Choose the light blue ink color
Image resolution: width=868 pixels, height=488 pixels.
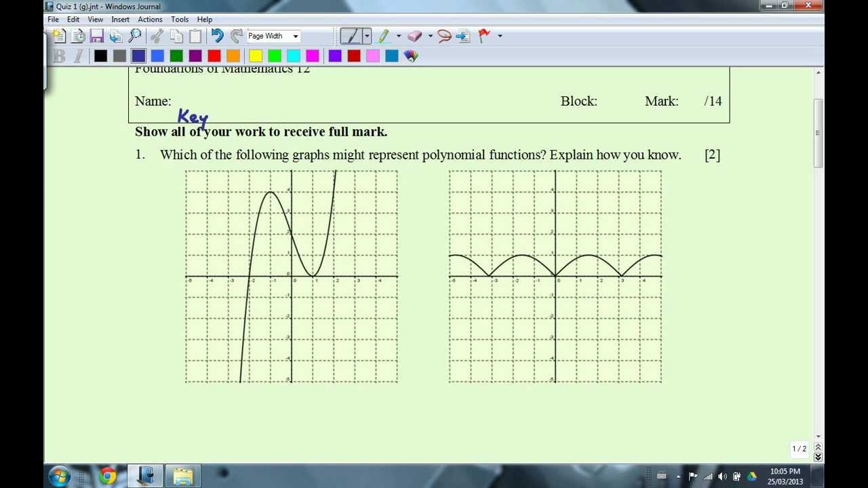coord(157,56)
